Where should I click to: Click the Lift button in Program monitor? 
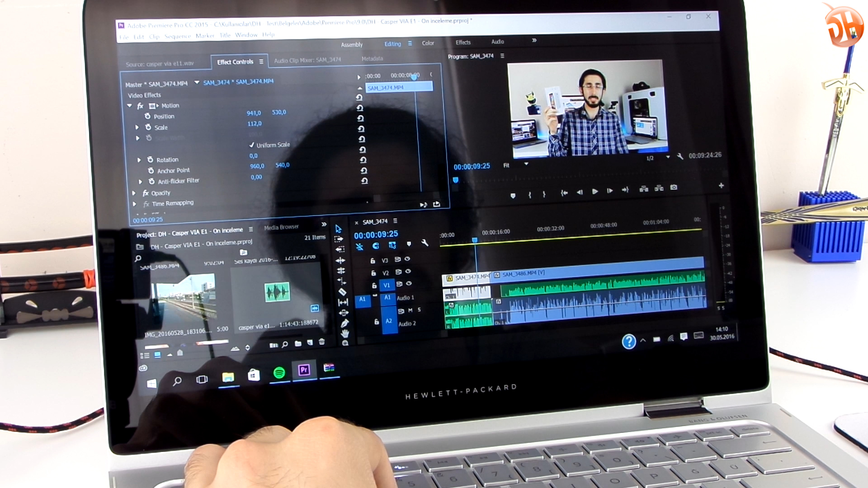(644, 188)
